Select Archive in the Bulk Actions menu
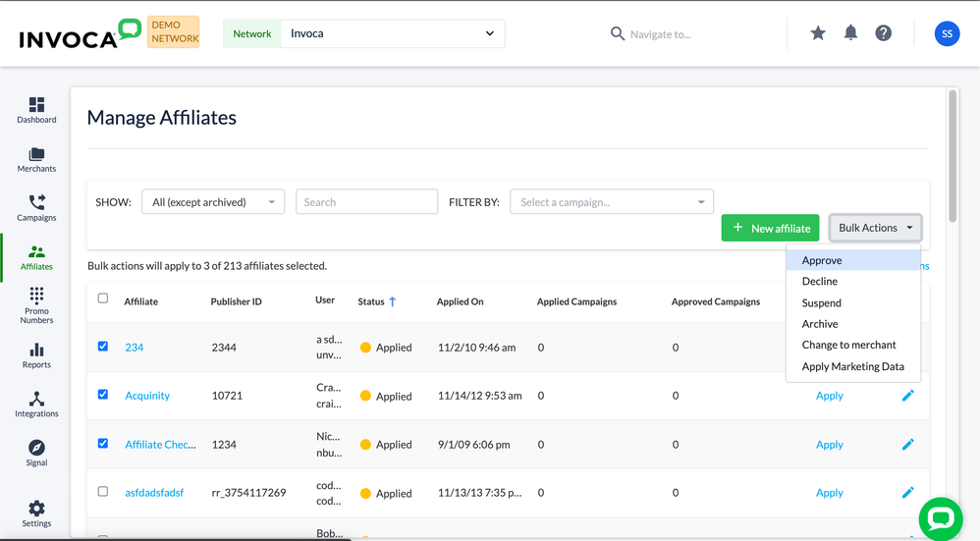 click(x=820, y=324)
